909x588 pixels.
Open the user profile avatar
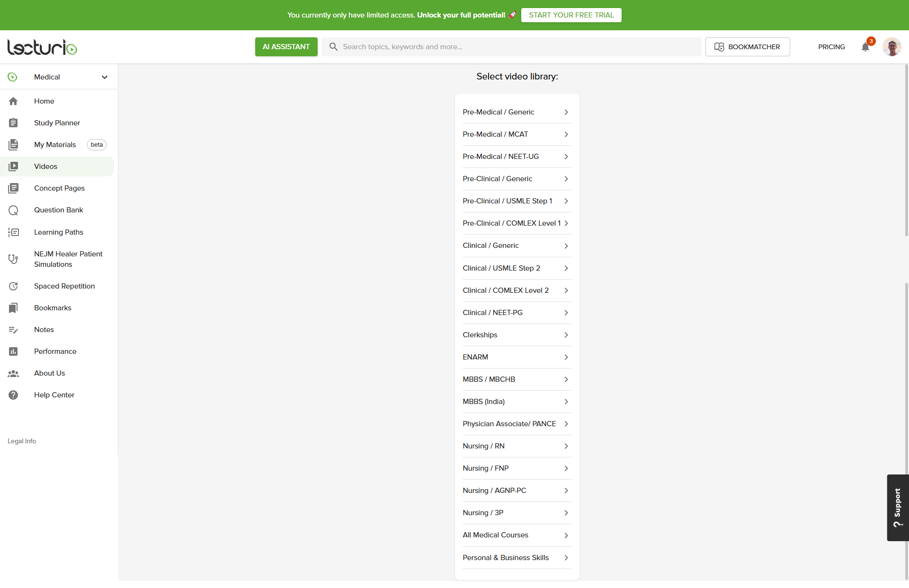tap(891, 47)
